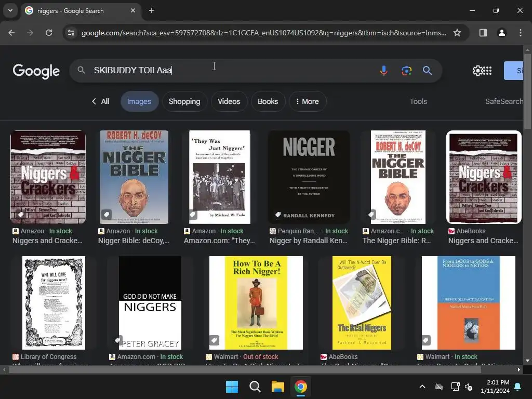Open the Michael W. Fedo book thumbnail
Screen dimensions: 532x399
point(220,177)
